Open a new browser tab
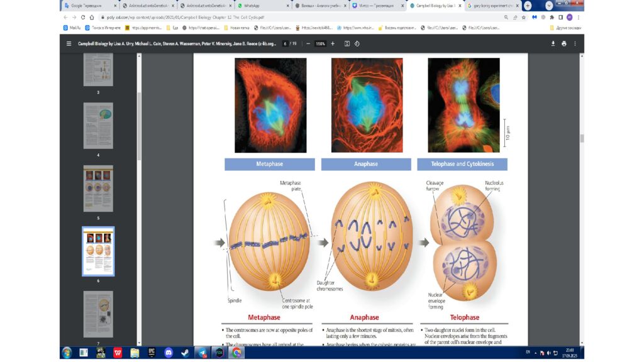 pyautogui.click(x=527, y=6)
